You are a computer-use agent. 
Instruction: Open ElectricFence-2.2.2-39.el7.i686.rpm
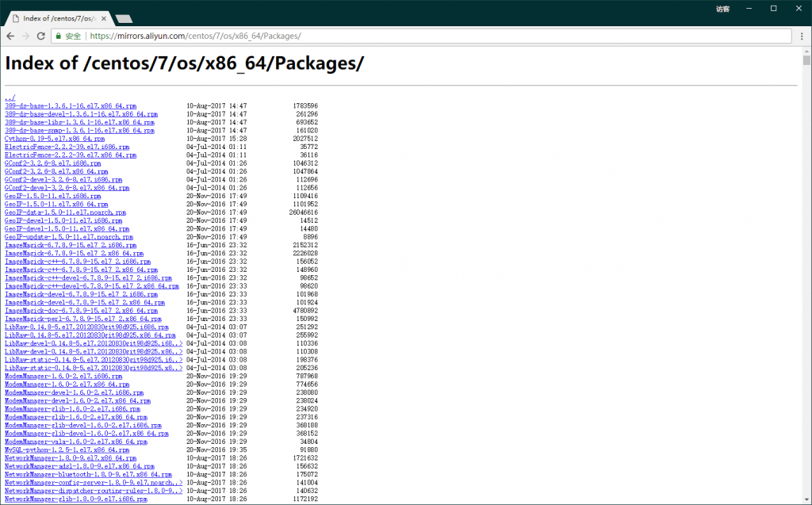[x=67, y=147]
